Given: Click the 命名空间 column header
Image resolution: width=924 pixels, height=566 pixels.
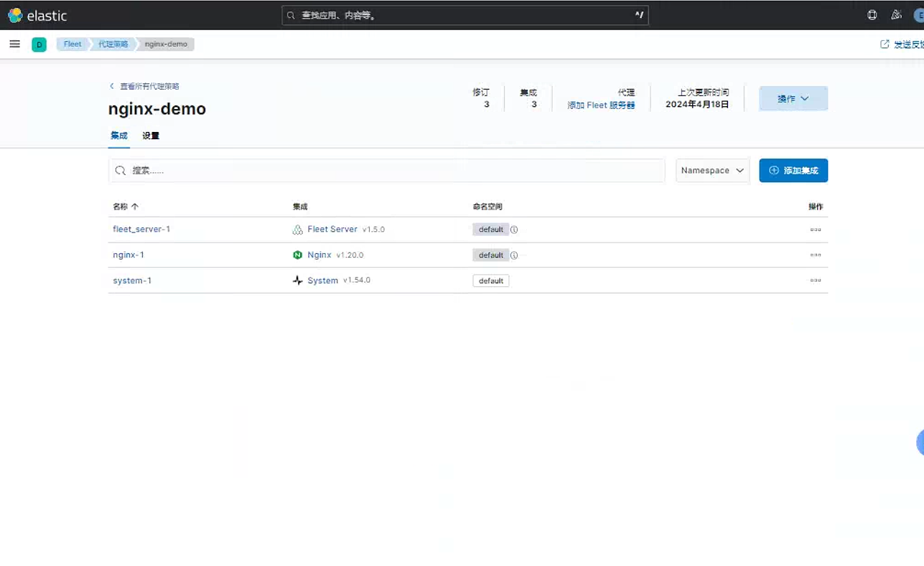Looking at the screenshot, I should [487, 207].
